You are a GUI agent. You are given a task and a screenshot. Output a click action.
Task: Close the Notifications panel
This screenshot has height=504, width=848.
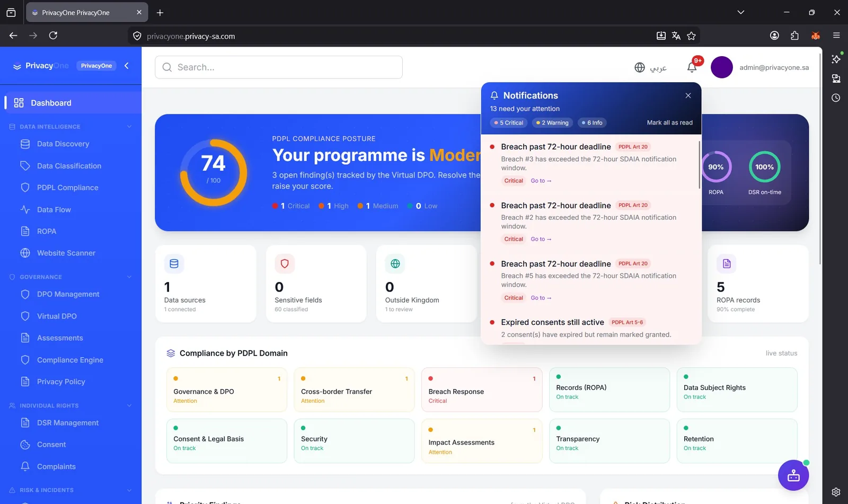coord(688,95)
